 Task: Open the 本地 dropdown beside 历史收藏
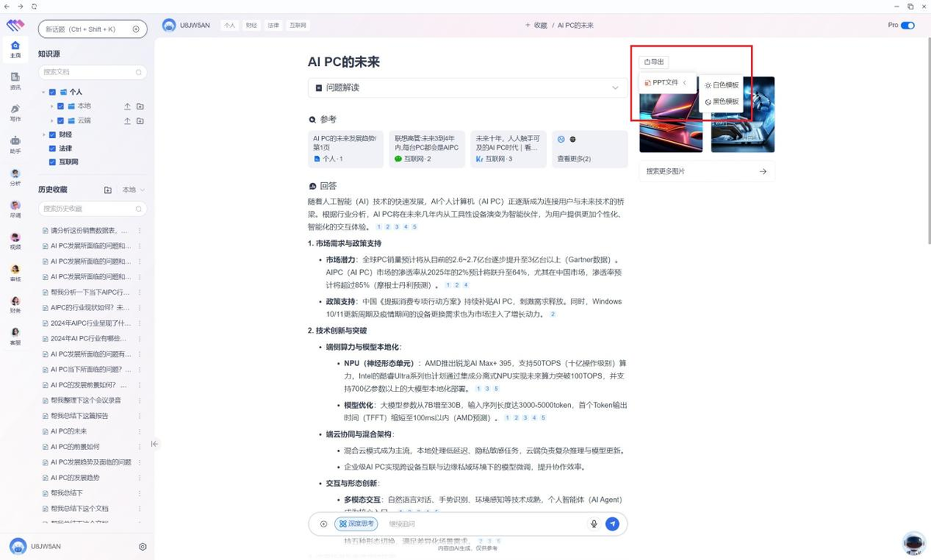133,190
